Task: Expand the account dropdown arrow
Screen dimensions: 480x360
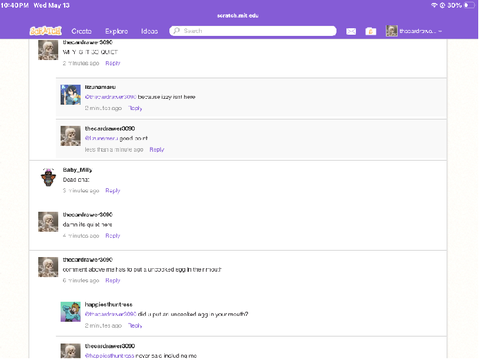Action: click(x=440, y=31)
